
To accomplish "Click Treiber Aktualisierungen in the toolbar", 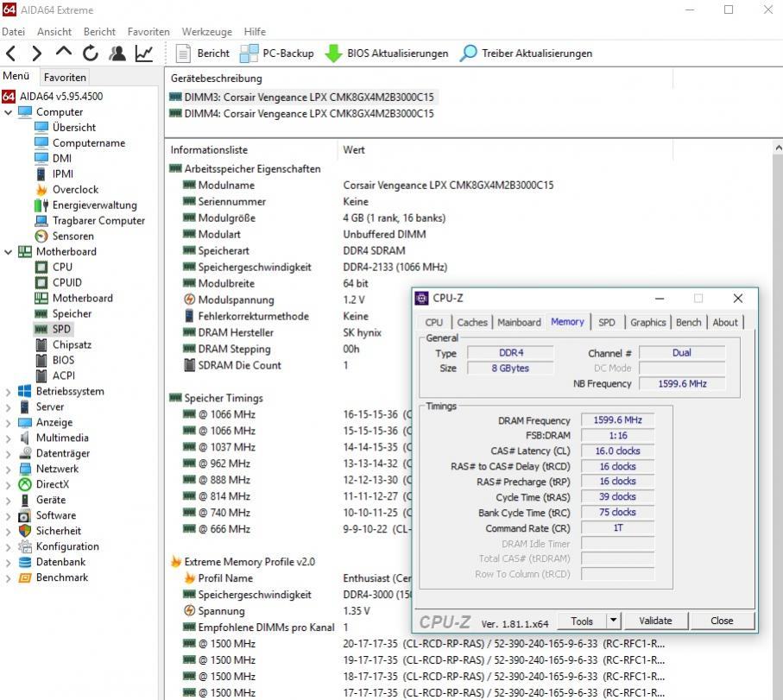I will pyautogui.click(x=526, y=54).
